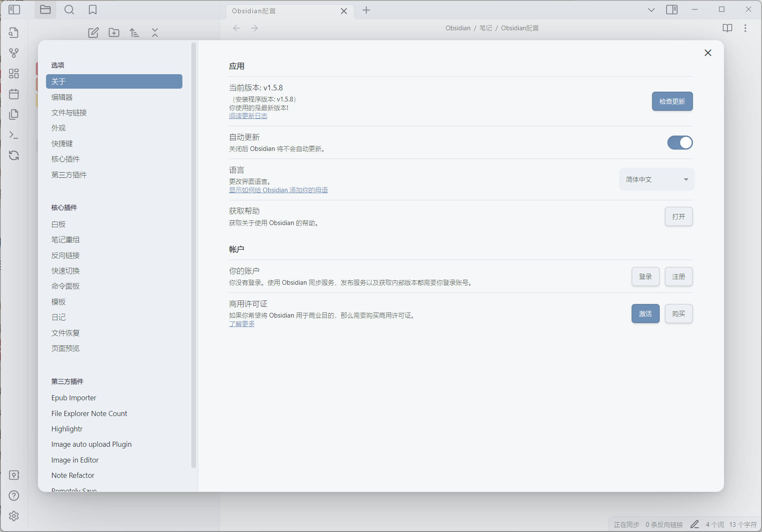This screenshot has width=762, height=532.
Task: Open File Explorer Note Count settings
Action: [x=114, y=413]
